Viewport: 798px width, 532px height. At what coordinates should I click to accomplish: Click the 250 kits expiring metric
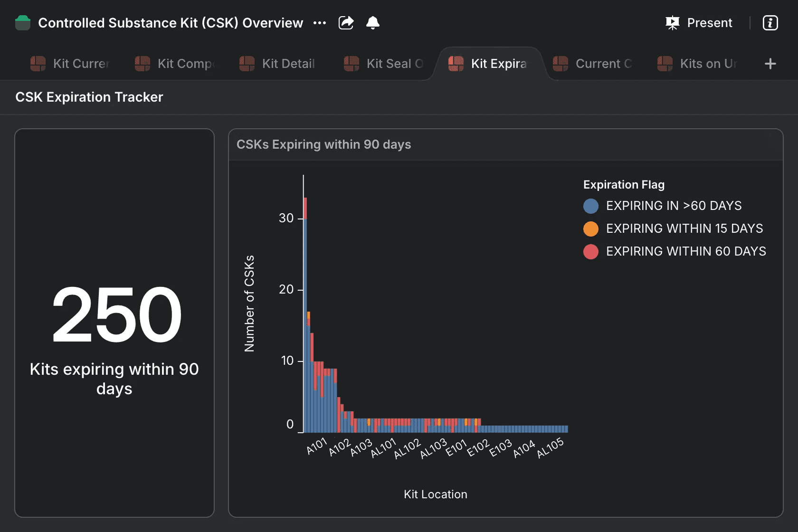click(116, 314)
